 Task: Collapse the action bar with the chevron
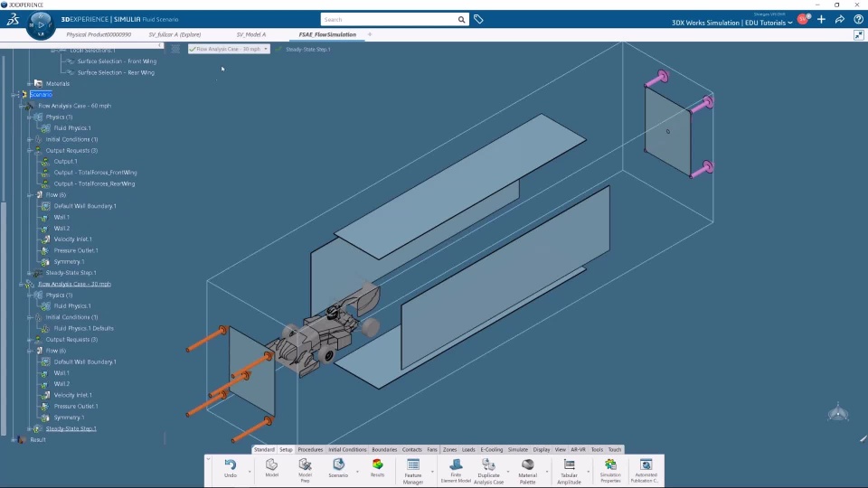(x=208, y=459)
